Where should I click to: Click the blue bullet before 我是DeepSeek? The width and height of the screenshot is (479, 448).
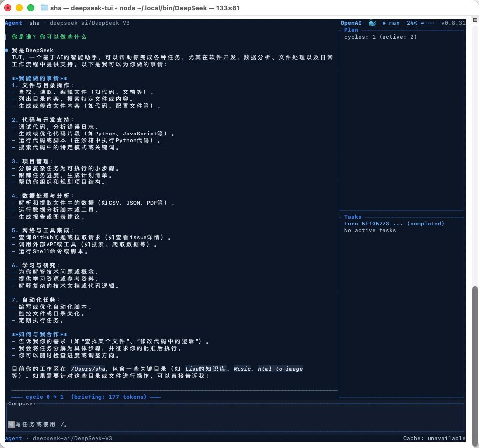[x=7, y=50]
